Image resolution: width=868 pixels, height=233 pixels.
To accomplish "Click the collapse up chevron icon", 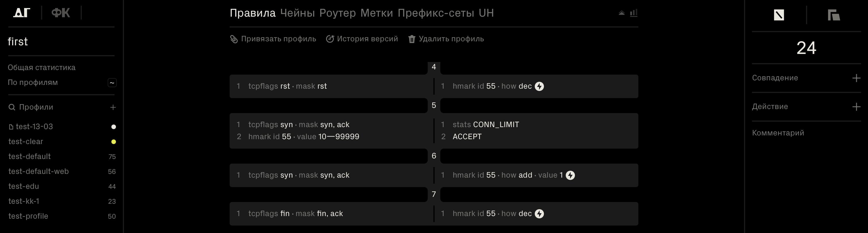I will 622,13.
